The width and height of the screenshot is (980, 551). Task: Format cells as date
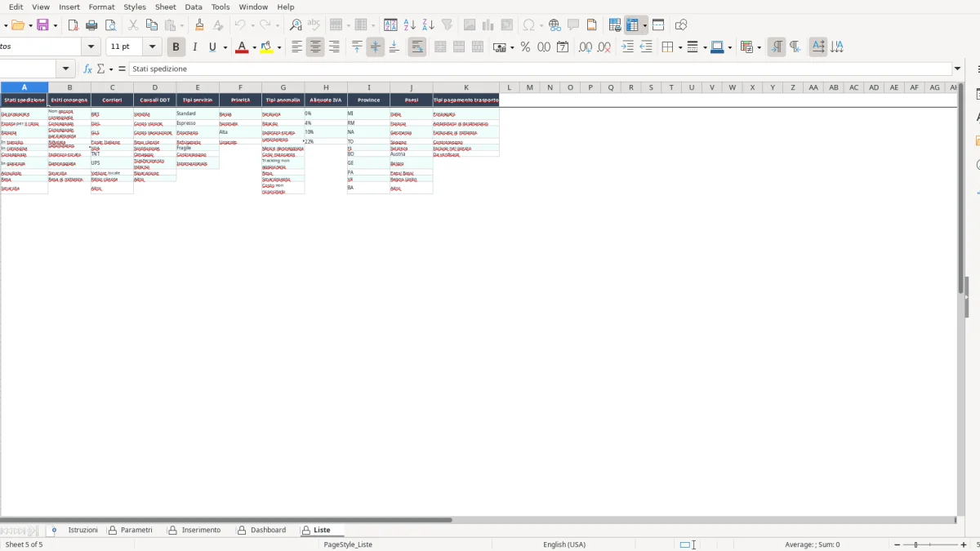[x=563, y=47]
